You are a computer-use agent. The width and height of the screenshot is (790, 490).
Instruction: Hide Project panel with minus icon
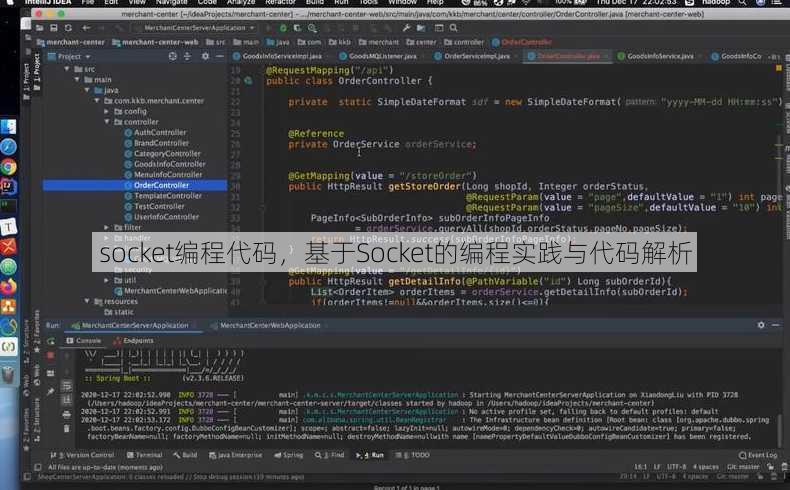pos(220,56)
